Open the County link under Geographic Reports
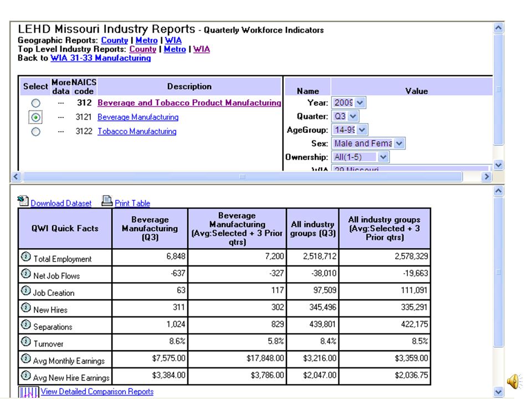 115,40
